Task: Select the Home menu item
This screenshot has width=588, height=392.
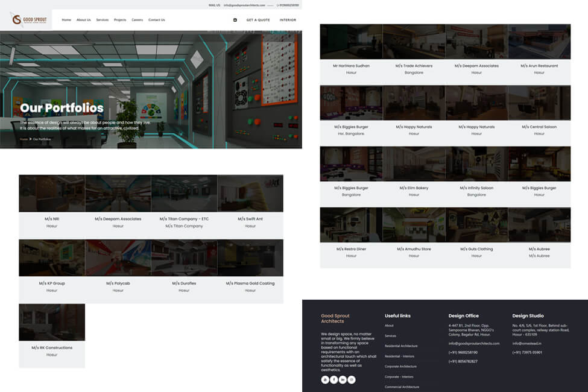Action: (x=66, y=19)
